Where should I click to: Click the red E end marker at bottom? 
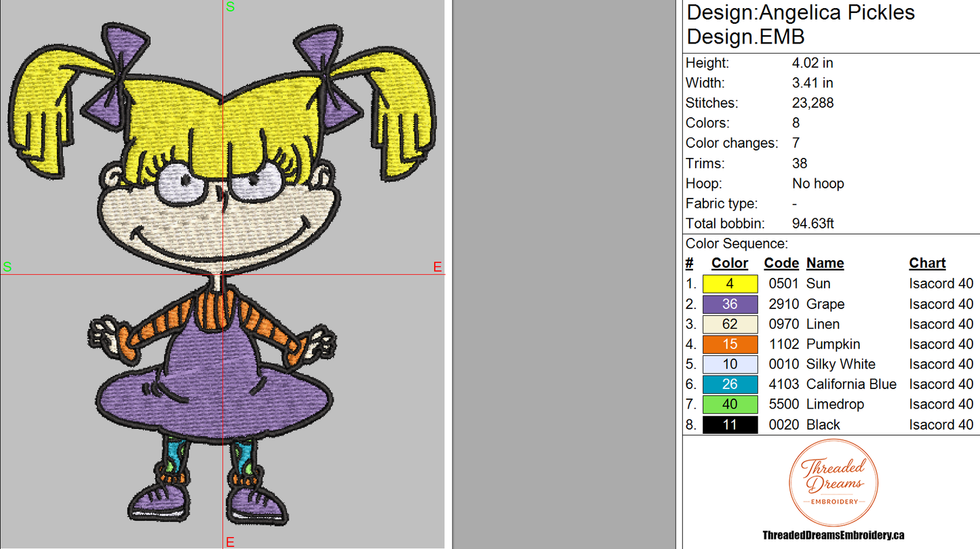[x=230, y=542]
